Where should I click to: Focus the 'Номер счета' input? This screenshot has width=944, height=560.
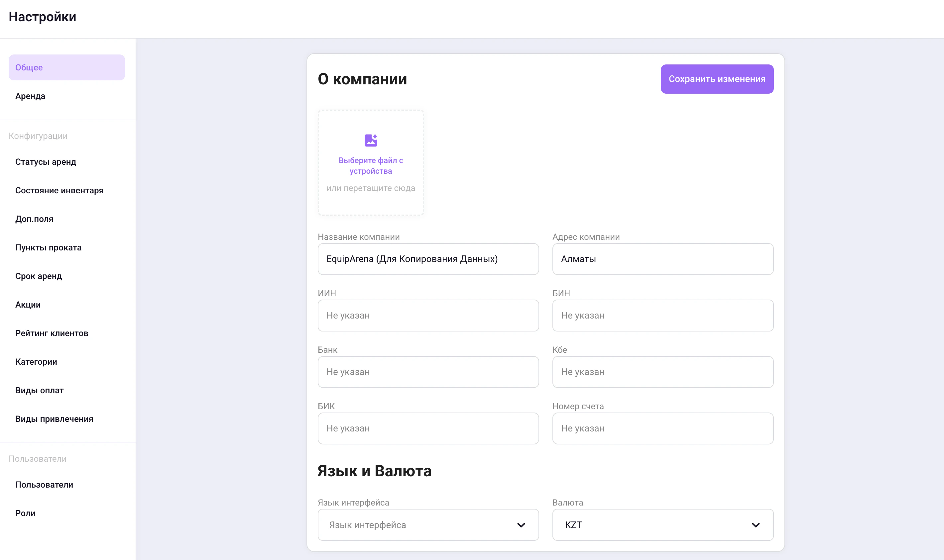pyautogui.click(x=662, y=428)
